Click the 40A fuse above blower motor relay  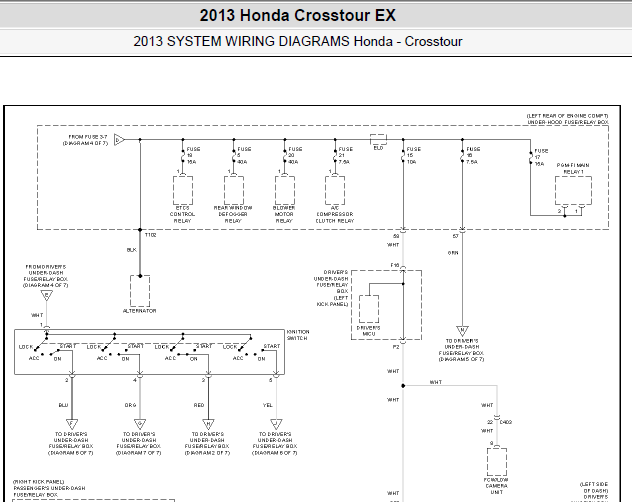click(x=285, y=156)
